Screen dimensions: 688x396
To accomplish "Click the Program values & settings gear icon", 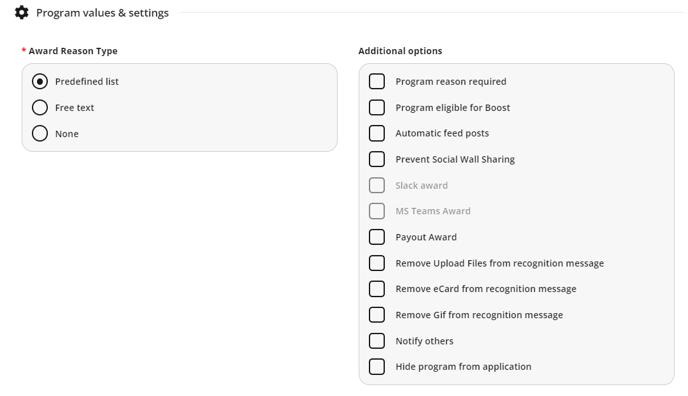I will [22, 12].
